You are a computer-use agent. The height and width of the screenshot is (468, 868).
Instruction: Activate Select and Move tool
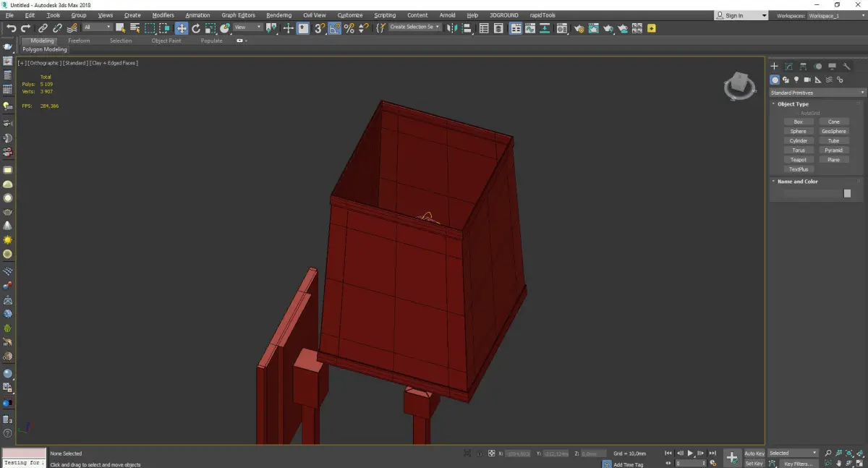coord(182,28)
